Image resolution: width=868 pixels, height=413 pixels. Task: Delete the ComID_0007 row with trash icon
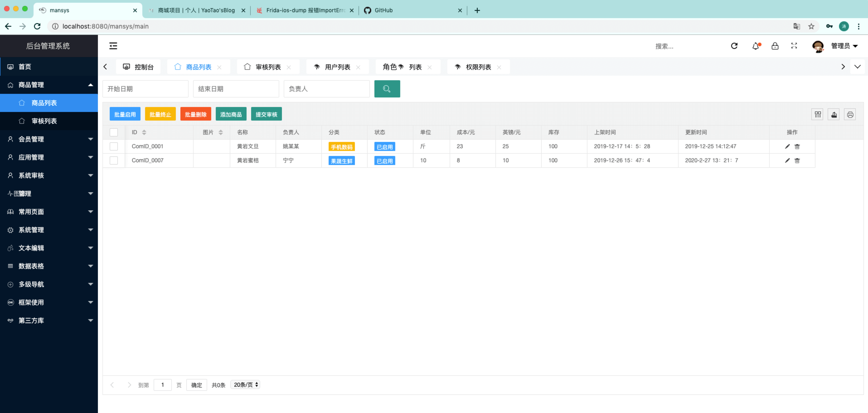coord(797,160)
